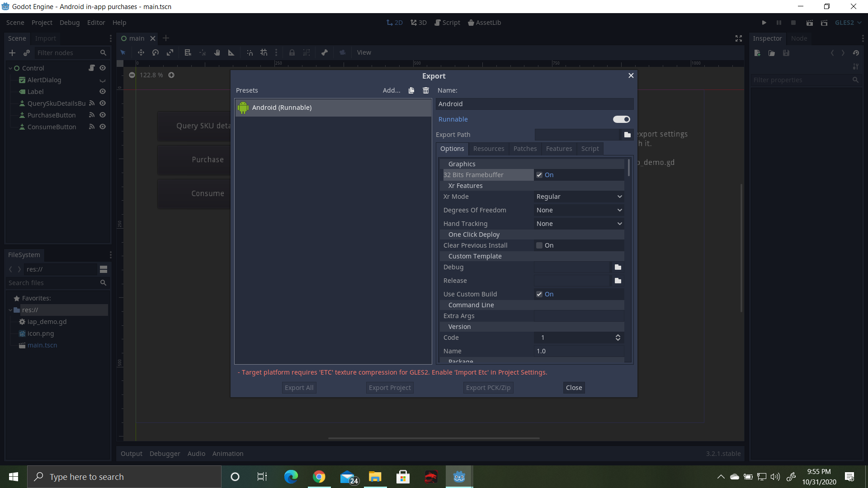Toggle the Runnable switch
The height and width of the screenshot is (488, 868).
[621, 119]
